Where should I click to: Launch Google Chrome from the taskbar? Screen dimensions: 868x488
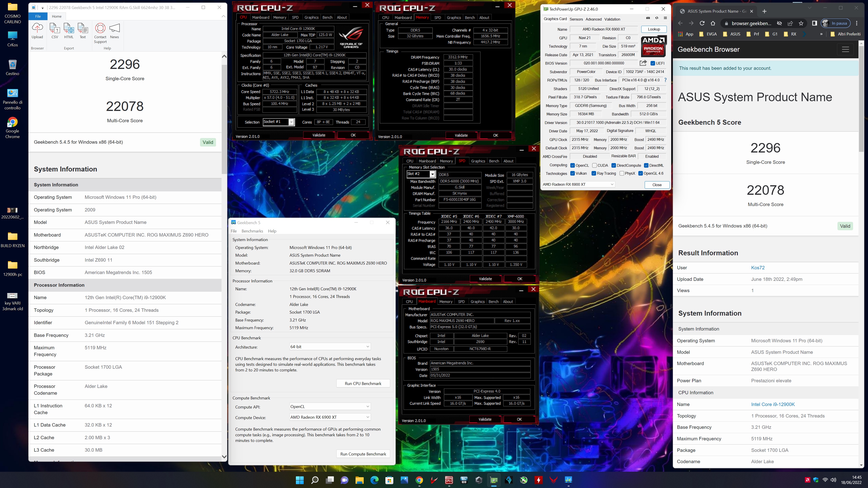tap(419, 480)
